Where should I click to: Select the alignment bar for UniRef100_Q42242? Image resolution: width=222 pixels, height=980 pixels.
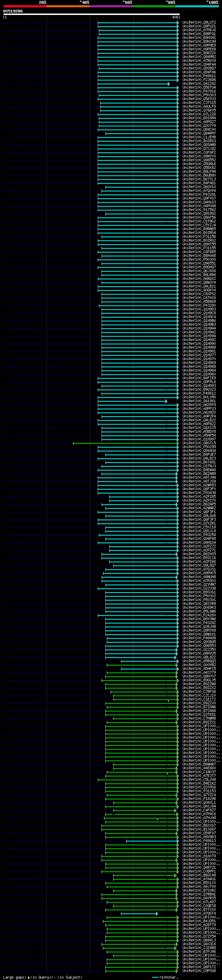[134, 84]
